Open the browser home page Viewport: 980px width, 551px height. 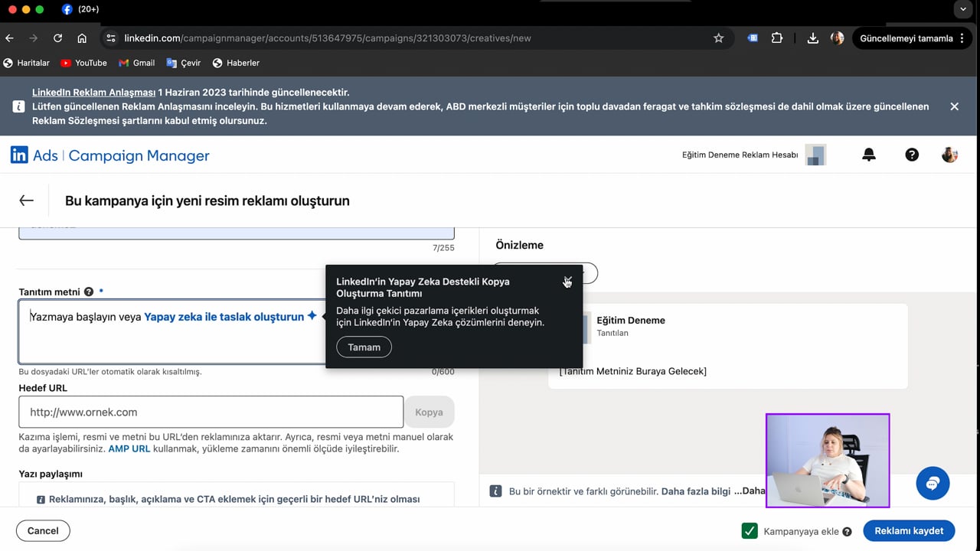click(82, 38)
